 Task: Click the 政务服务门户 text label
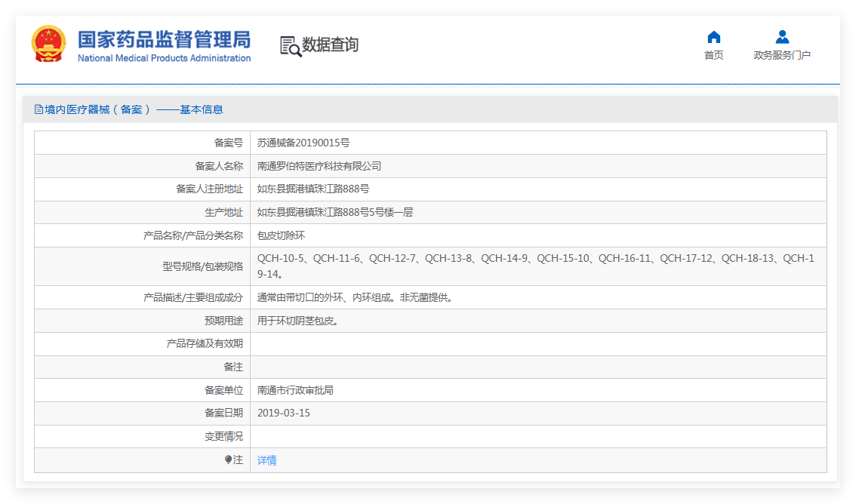point(782,55)
